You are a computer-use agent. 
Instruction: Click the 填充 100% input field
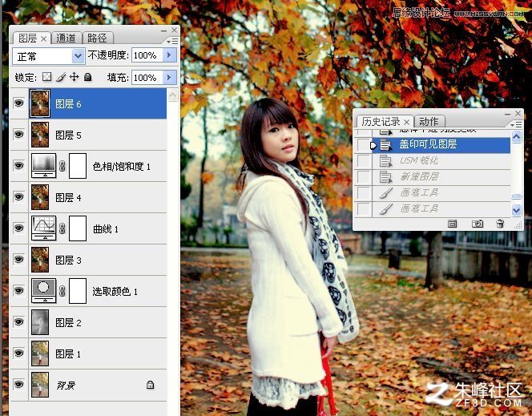pyautogui.click(x=147, y=78)
